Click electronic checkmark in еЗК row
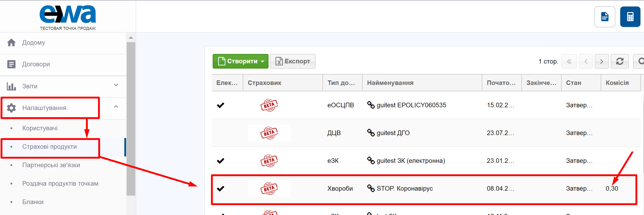 tap(220, 161)
